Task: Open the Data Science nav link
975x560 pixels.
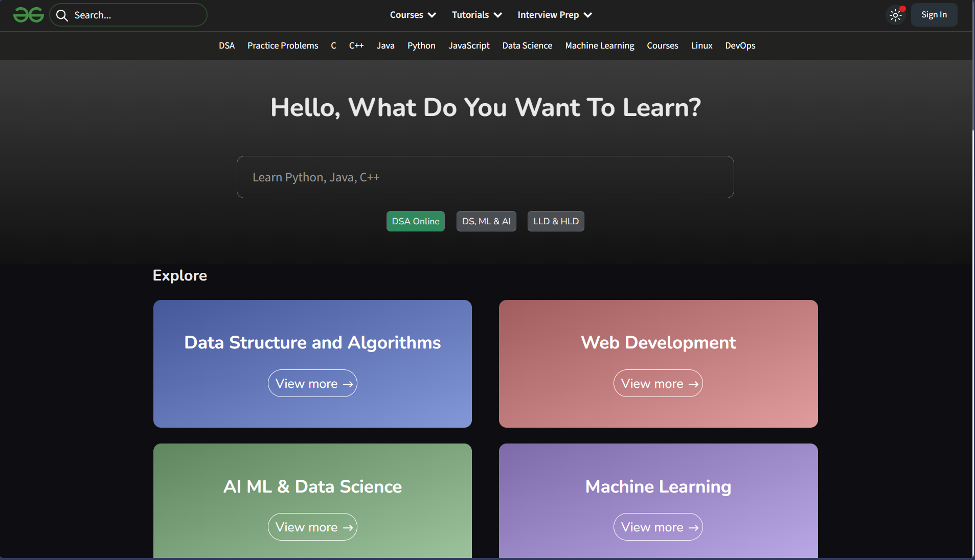Action: [x=527, y=45]
